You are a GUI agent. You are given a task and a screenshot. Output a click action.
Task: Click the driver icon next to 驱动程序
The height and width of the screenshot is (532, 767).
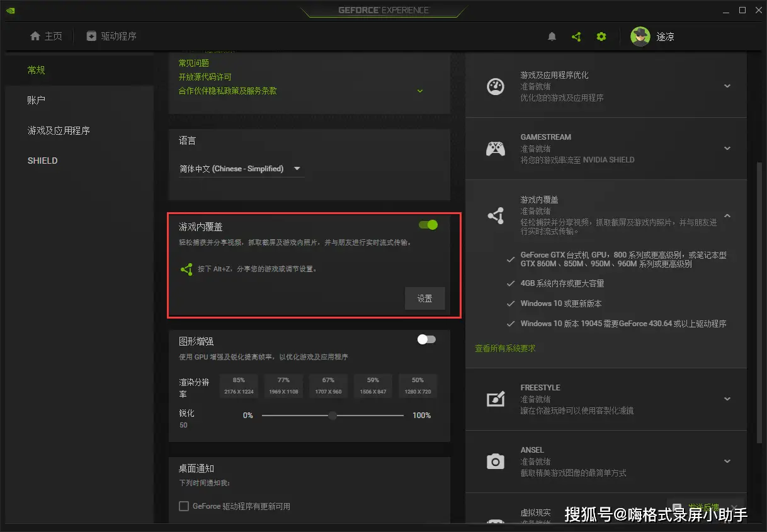coord(91,36)
